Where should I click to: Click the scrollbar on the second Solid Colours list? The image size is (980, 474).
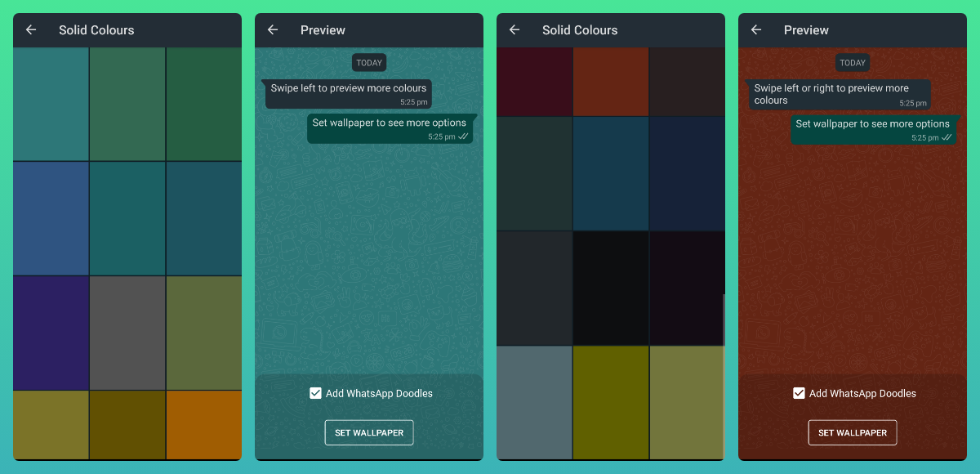pyautogui.click(x=722, y=319)
